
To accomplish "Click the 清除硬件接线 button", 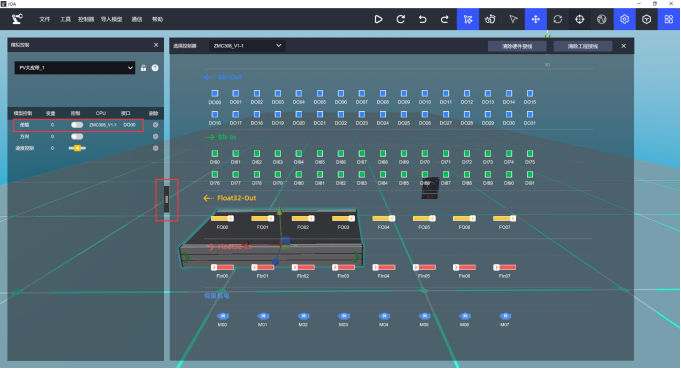I will click(517, 46).
